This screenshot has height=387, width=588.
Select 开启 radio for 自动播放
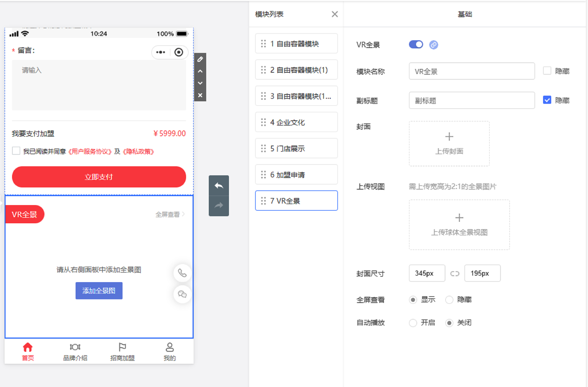(413, 323)
